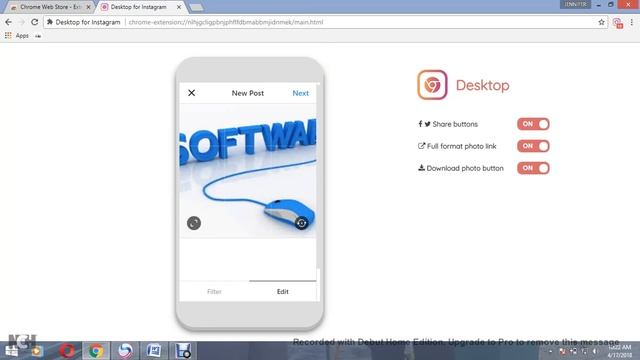Click the Twitter icon beside Share buttons
640x360 pixels.
(427, 124)
